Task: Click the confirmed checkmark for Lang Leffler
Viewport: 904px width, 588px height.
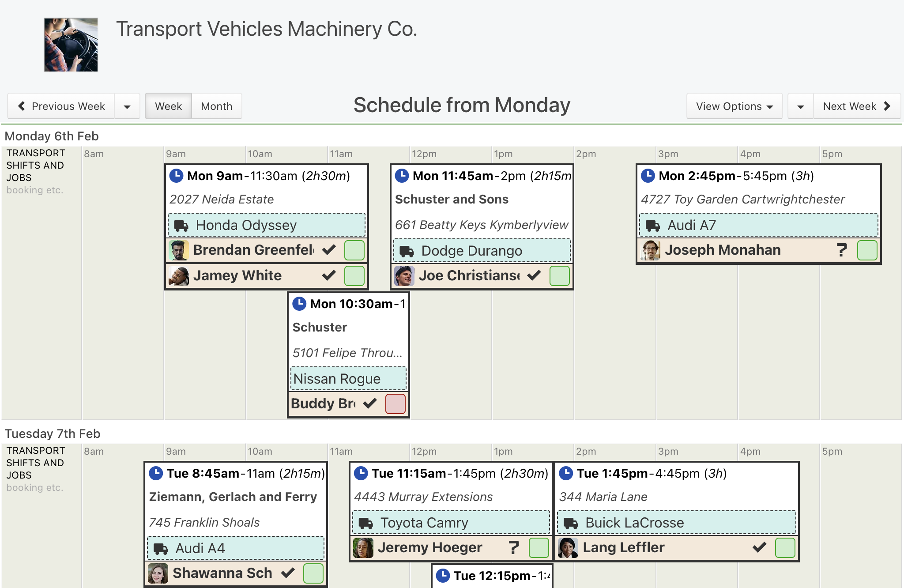Action: click(760, 547)
